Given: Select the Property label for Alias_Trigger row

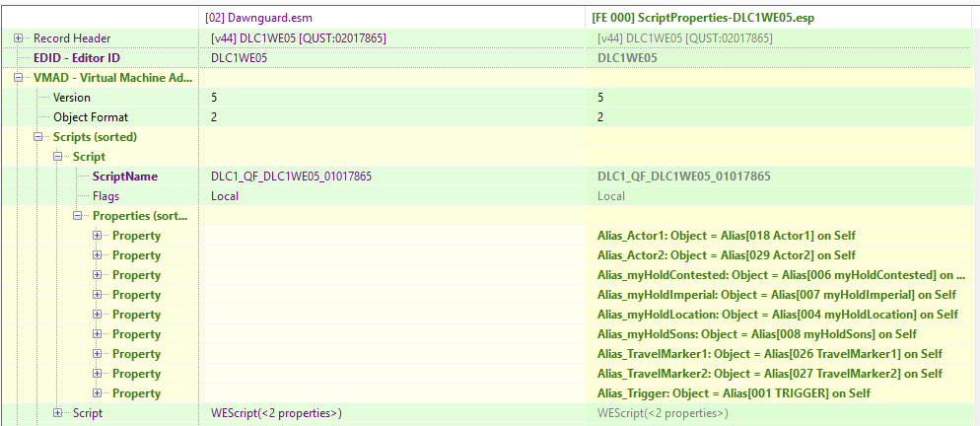Looking at the screenshot, I should (136, 393).
